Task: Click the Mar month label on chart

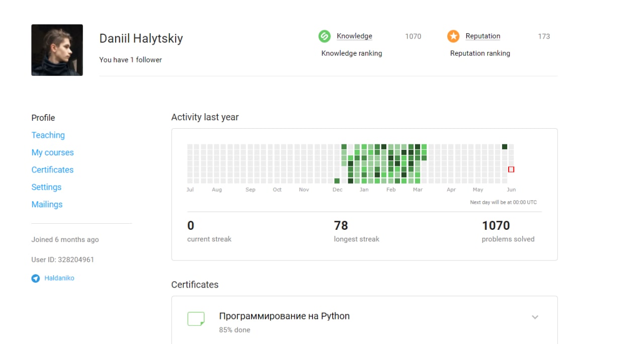Action: [418, 190]
